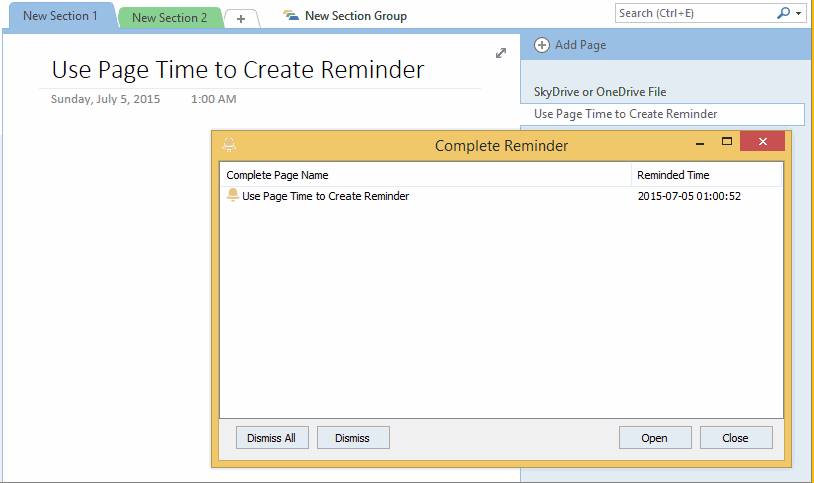Click the search magnifier icon
Image resolution: width=814 pixels, height=483 pixels.
(x=783, y=13)
